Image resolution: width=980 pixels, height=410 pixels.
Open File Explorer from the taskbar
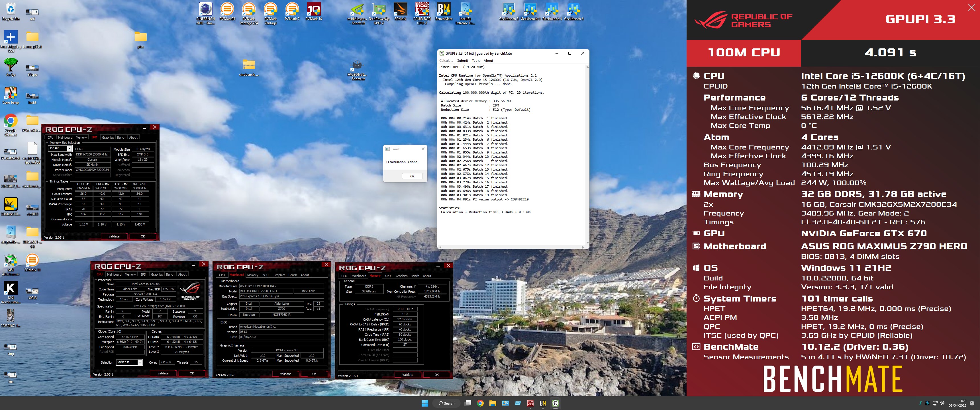(x=493, y=403)
